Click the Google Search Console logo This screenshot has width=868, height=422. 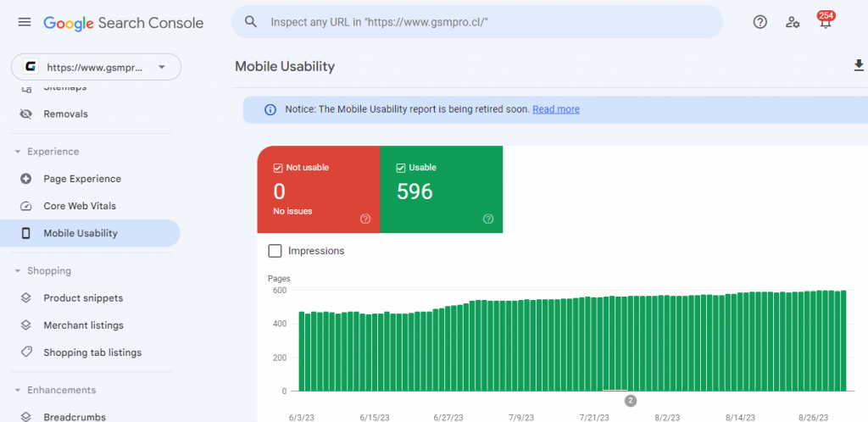124,23
